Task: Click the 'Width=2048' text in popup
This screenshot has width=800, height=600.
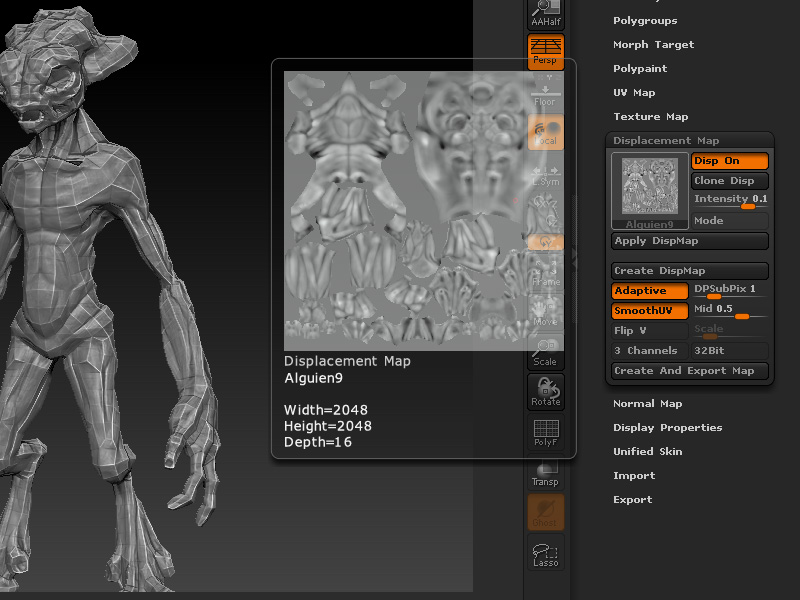Action: pyautogui.click(x=326, y=410)
